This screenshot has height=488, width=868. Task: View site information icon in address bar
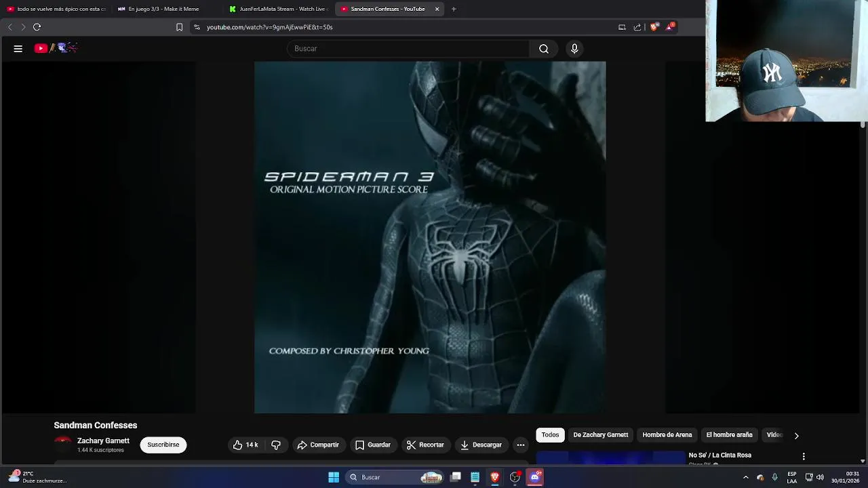(197, 27)
